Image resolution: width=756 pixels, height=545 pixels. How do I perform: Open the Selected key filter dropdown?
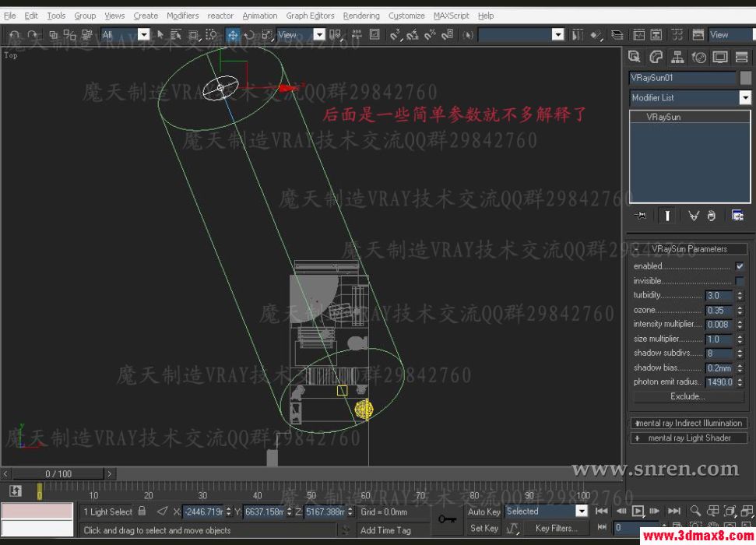pyautogui.click(x=580, y=511)
